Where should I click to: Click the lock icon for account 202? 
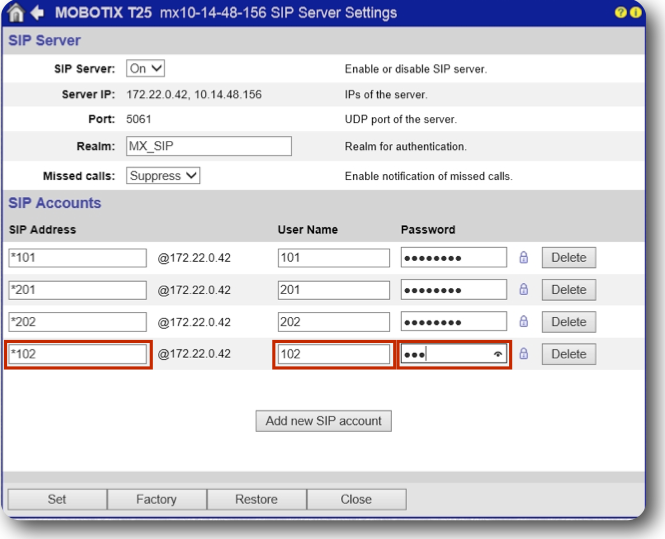pyautogui.click(x=523, y=322)
